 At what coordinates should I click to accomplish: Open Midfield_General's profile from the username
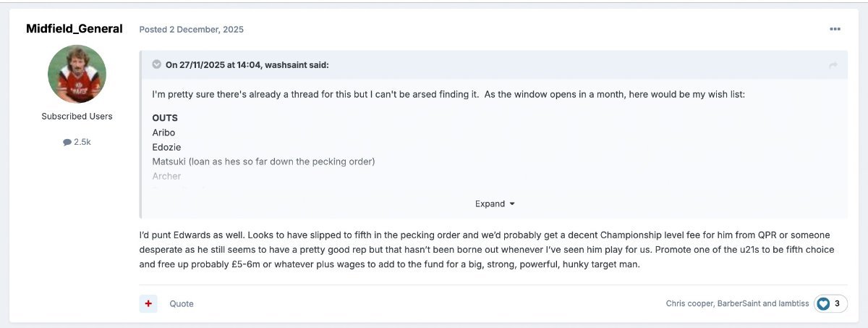[x=75, y=29]
